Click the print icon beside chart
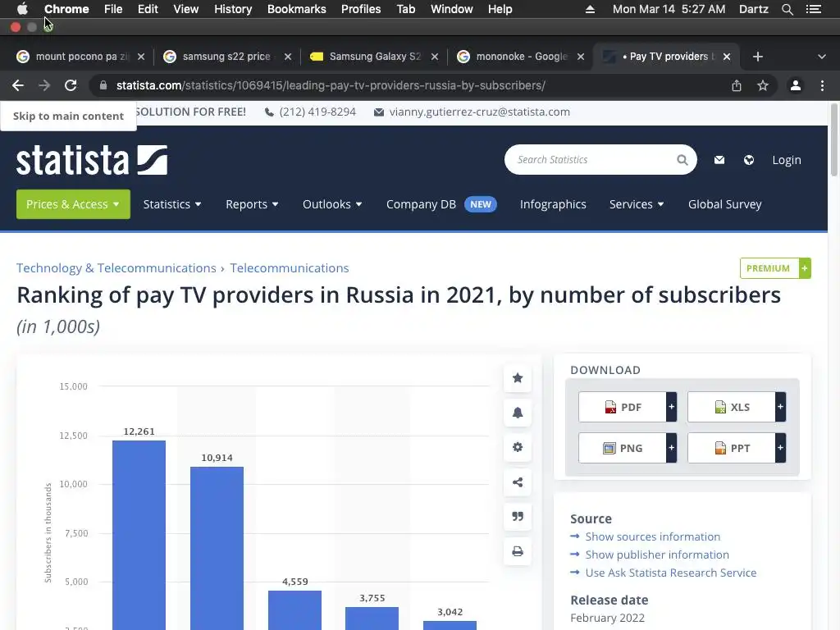Screen dimensions: 840x630 518,551
